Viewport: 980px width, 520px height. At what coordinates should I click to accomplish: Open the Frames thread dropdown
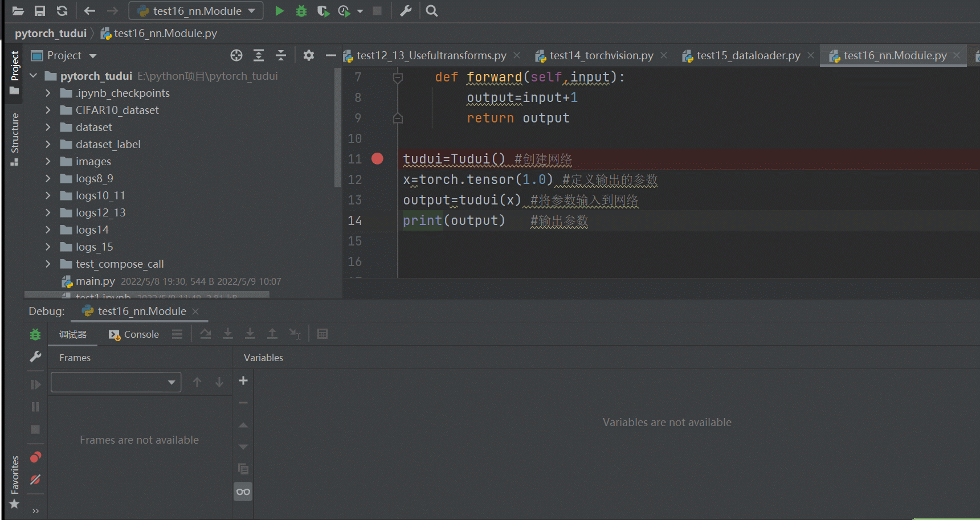pyautogui.click(x=116, y=382)
